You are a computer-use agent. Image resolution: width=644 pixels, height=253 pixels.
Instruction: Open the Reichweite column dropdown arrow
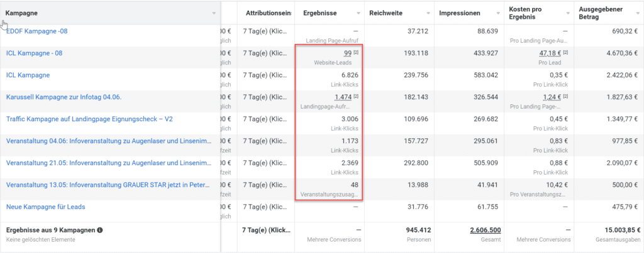click(x=428, y=13)
